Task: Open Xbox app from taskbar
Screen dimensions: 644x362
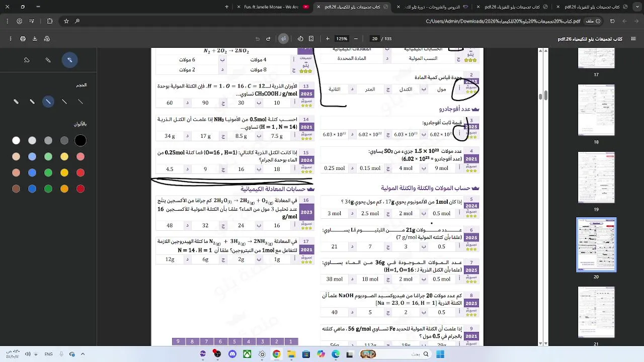Action: (247, 354)
